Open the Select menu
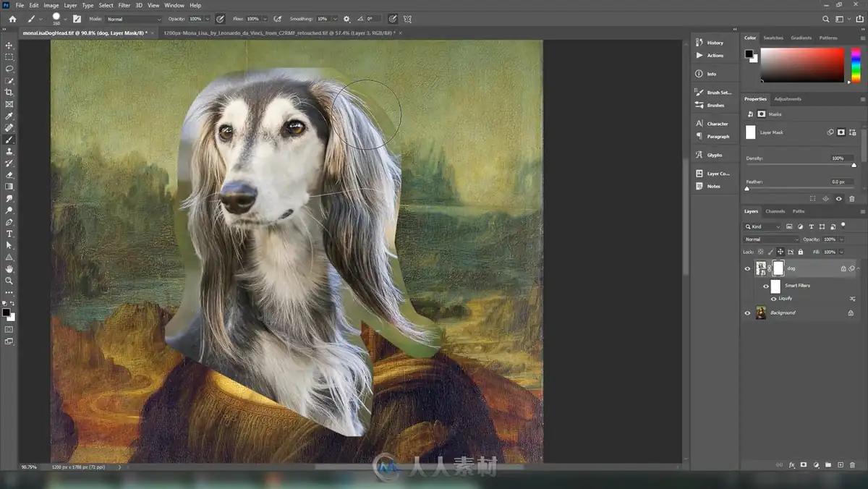868x489 pixels. coord(106,5)
